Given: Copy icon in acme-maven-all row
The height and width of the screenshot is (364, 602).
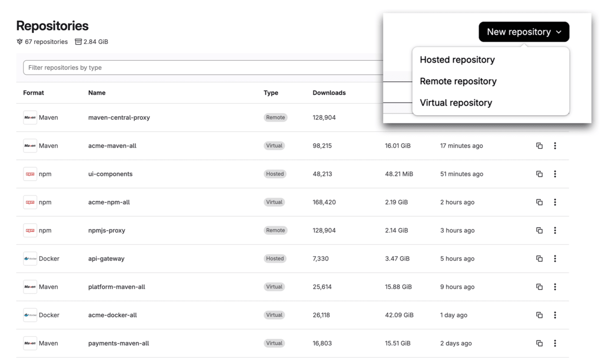Looking at the screenshot, I should click(539, 146).
